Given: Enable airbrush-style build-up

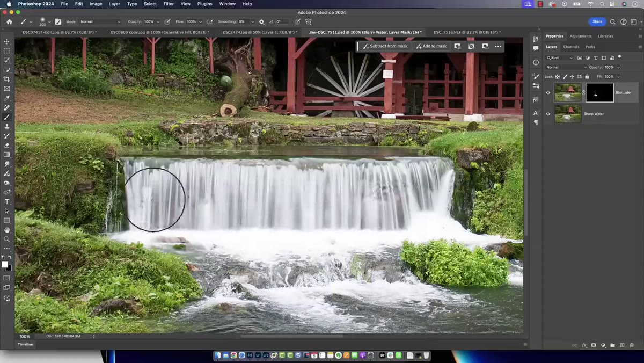Looking at the screenshot, I should pyautogui.click(x=210, y=22).
